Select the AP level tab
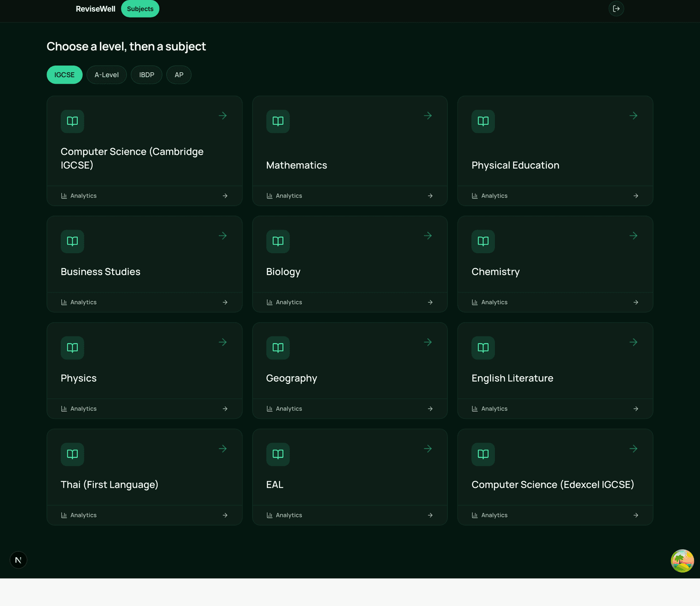Image resolution: width=700 pixels, height=606 pixels. point(179,75)
